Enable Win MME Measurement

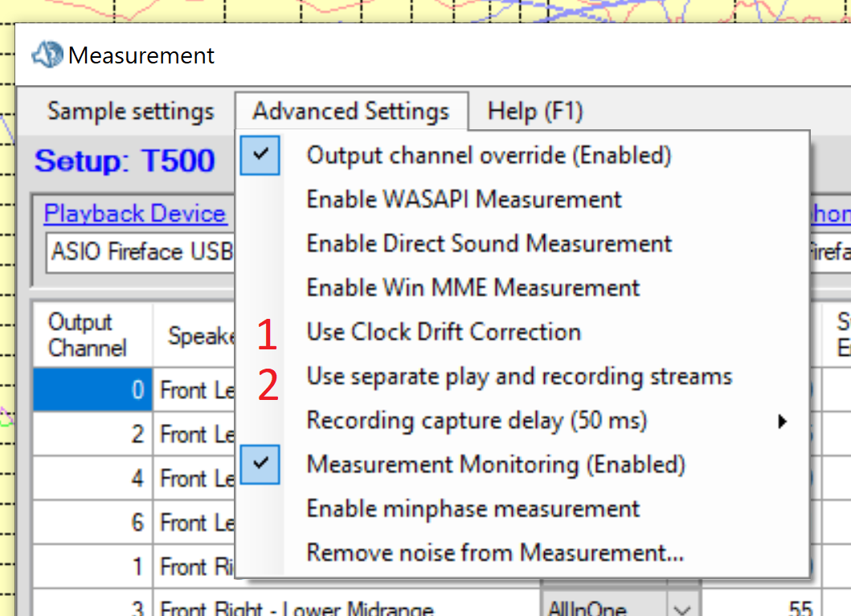click(x=473, y=288)
